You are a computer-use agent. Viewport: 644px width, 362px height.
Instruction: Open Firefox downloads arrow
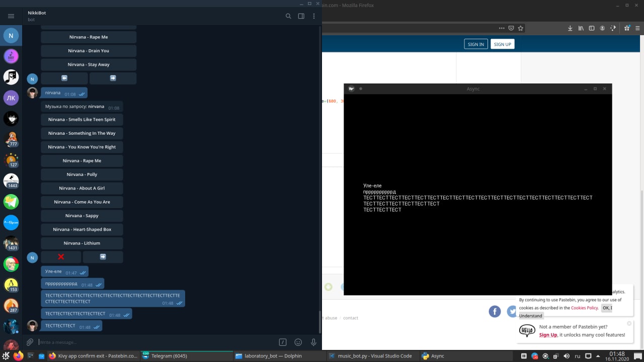pyautogui.click(x=570, y=28)
